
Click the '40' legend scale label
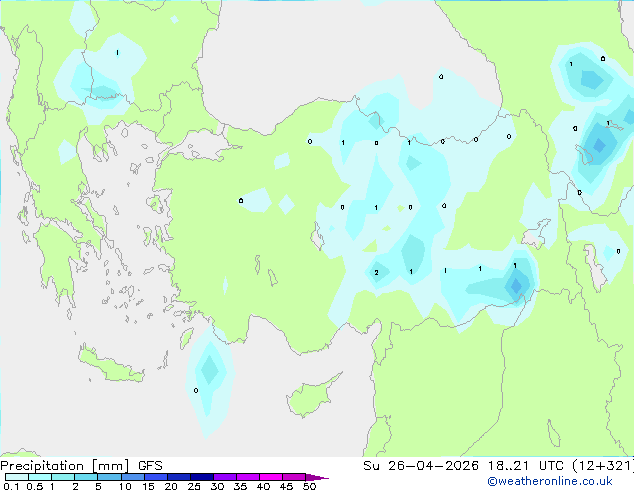pyautogui.click(x=264, y=486)
